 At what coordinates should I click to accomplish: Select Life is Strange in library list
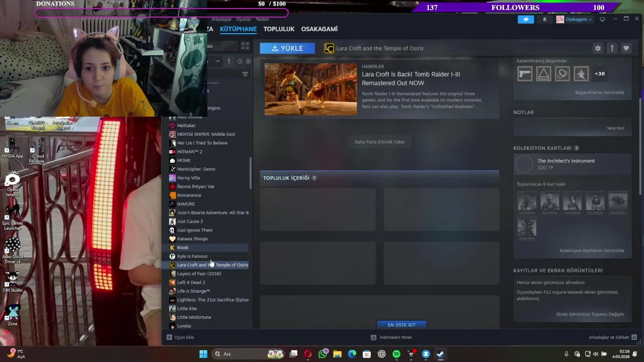pyautogui.click(x=194, y=291)
